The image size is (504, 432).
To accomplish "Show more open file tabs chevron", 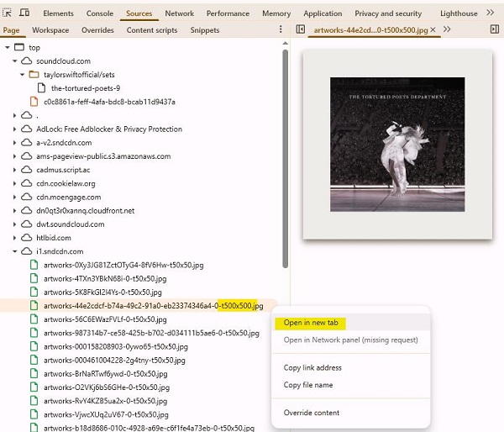I will [447, 29].
